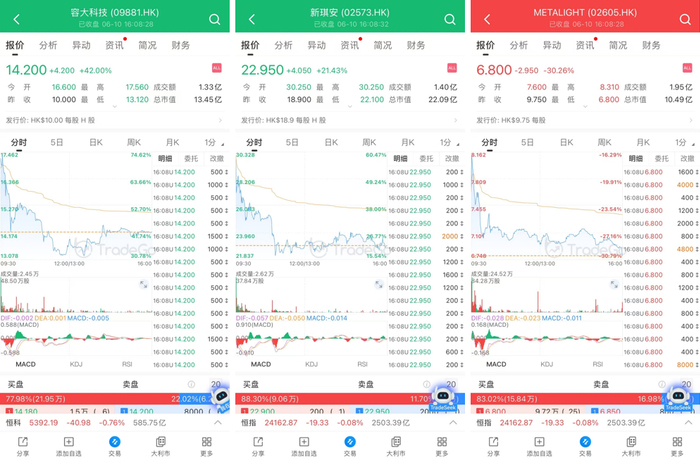Expand volume chart fullscreen in 容大科技 panel
This screenshot has height=465, width=700.
tap(144, 284)
